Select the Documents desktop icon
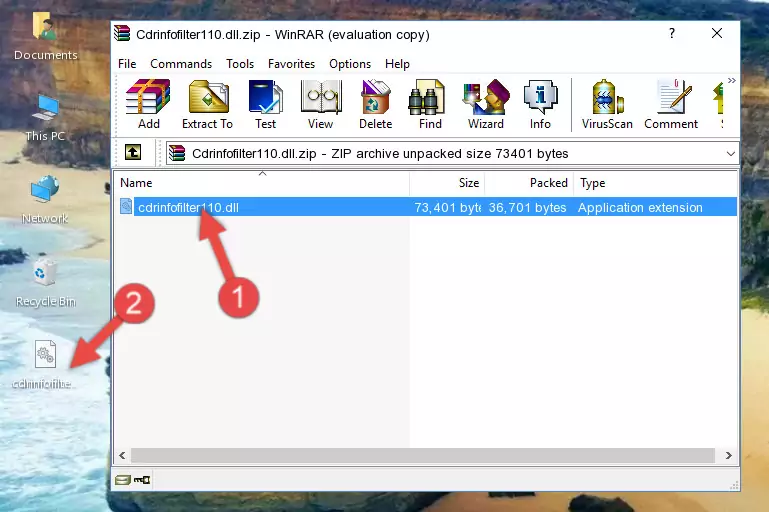This screenshot has height=512, width=769. [45, 37]
